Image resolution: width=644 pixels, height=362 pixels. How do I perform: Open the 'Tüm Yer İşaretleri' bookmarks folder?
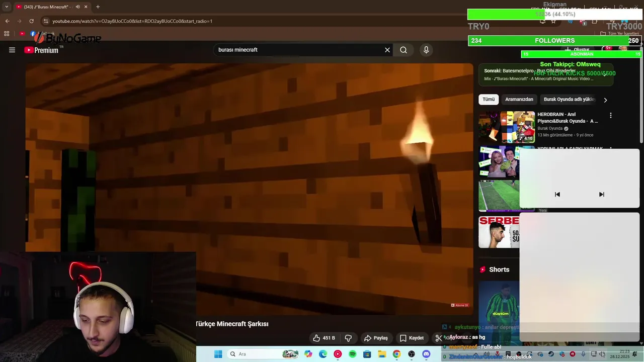(620, 34)
